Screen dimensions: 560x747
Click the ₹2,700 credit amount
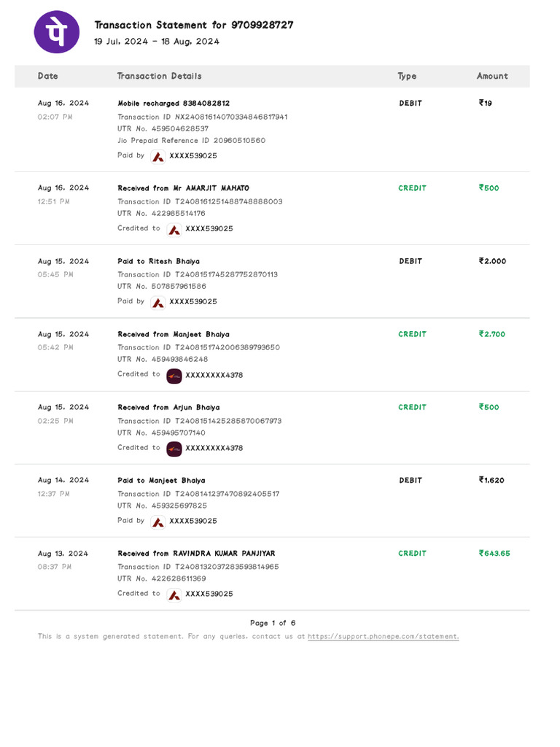(492, 334)
